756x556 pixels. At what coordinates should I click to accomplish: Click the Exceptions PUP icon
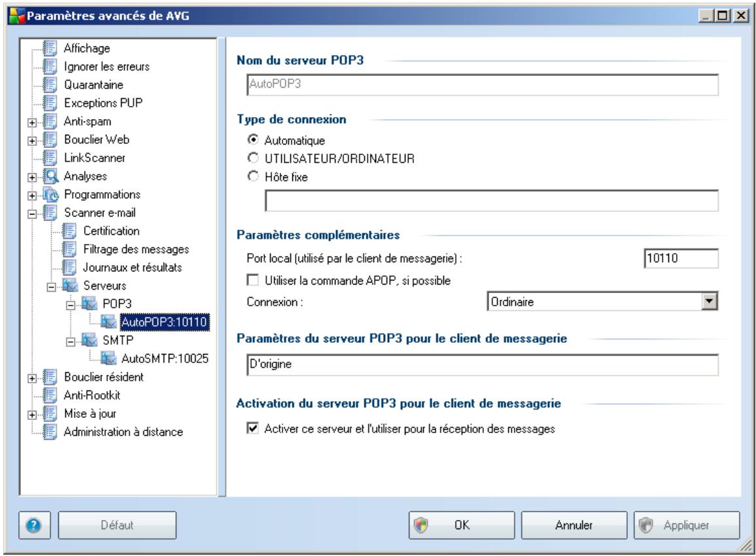point(50,103)
